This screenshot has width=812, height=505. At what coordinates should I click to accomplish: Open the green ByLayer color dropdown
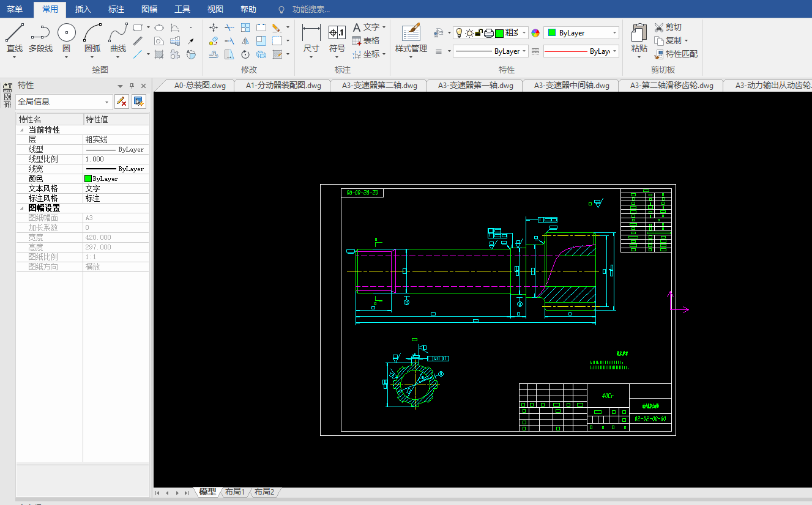click(581, 33)
